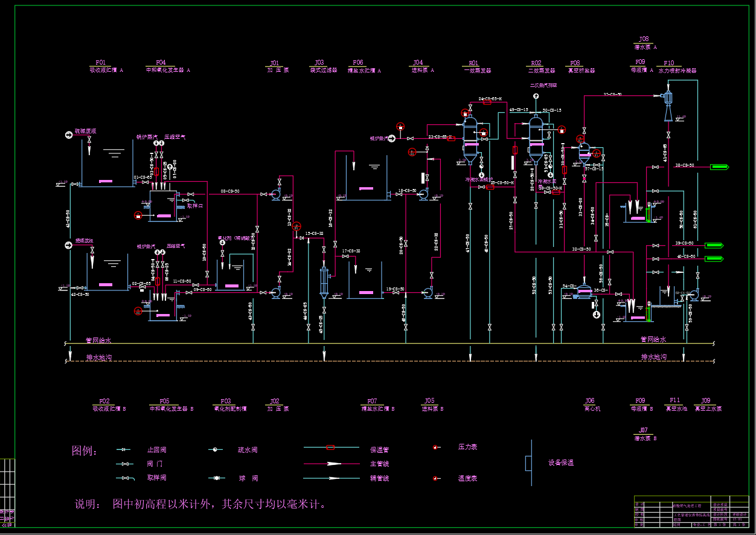Click the pipe label 24-CS-65-H
This screenshot has width=756, height=535.
(x=490, y=98)
